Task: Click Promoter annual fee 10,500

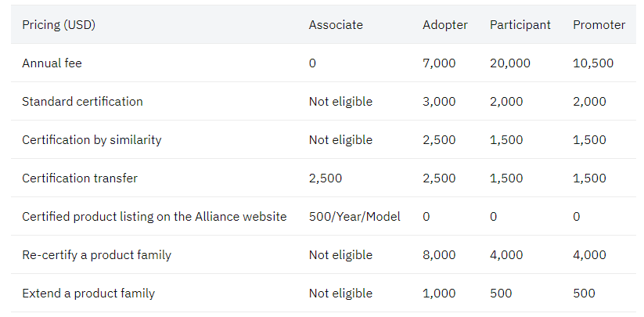Action: coord(593,63)
